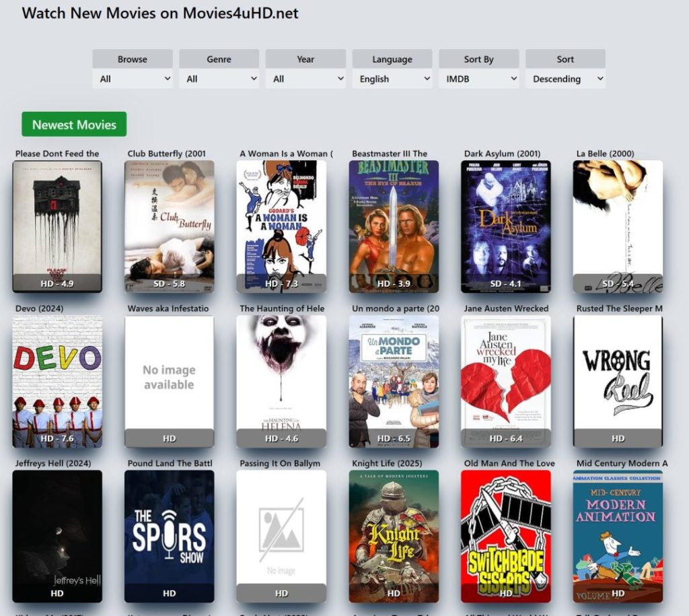Click the La Belle (2000) title

pos(605,153)
